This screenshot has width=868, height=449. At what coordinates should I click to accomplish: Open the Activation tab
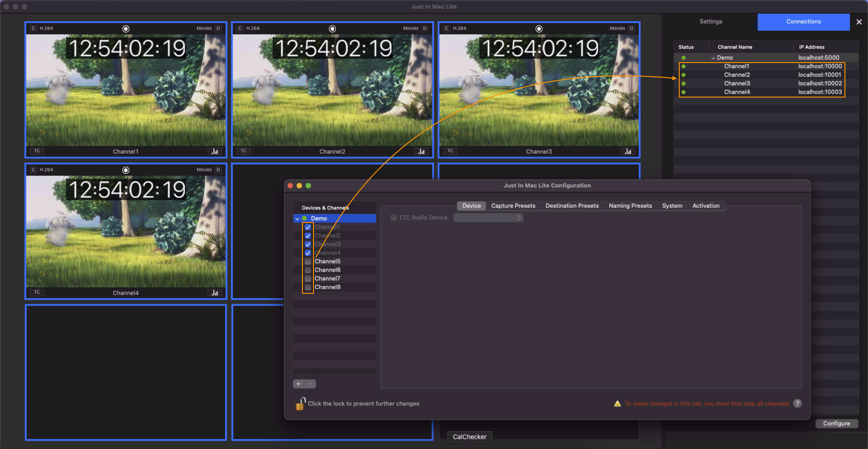705,206
